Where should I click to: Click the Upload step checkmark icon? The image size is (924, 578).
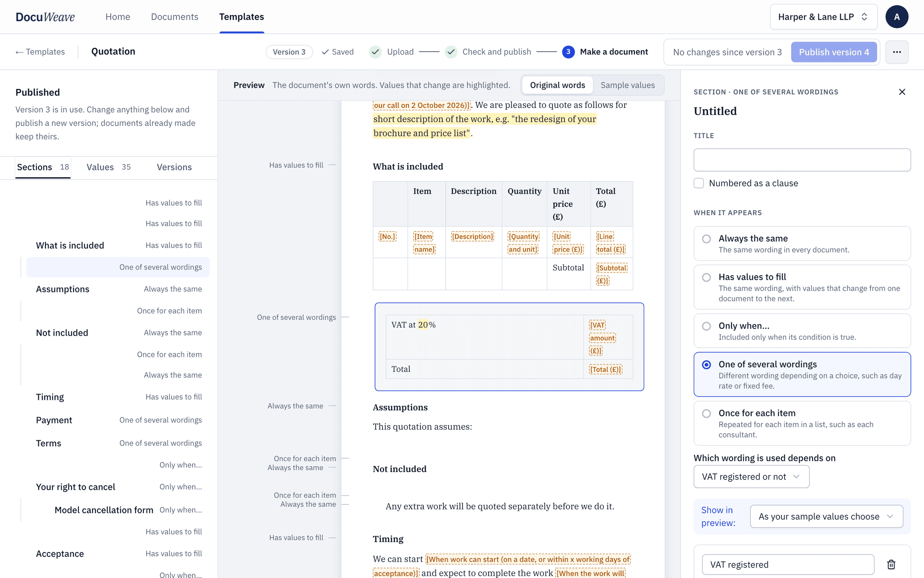(x=375, y=52)
